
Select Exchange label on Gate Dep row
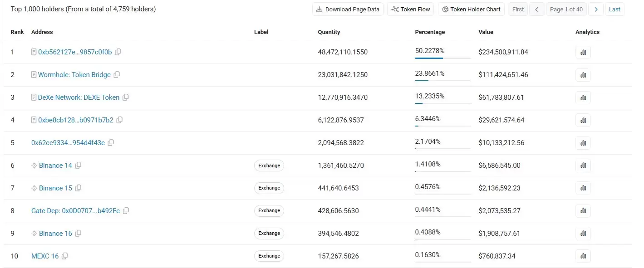(x=269, y=211)
